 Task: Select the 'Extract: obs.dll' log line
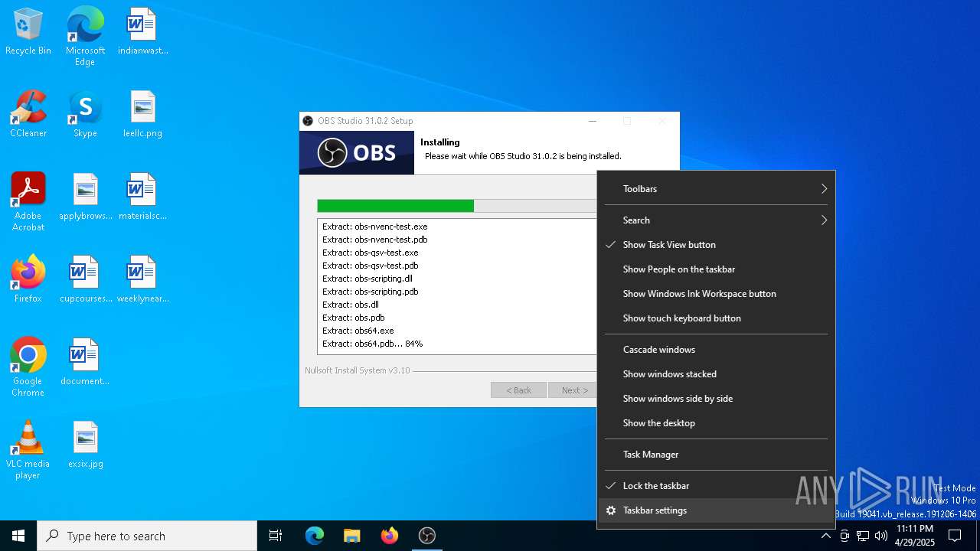coord(351,305)
